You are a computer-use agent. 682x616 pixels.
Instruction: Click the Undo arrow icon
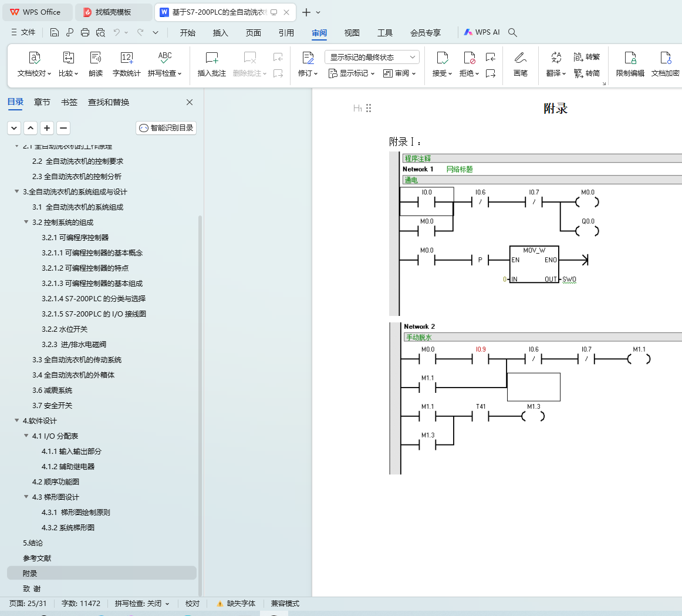tap(116, 32)
